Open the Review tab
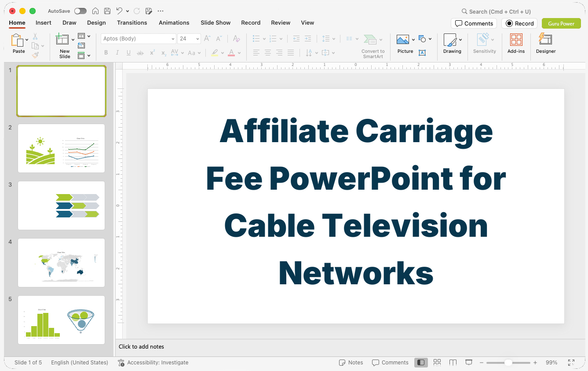The image size is (588, 371). tap(281, 23)
